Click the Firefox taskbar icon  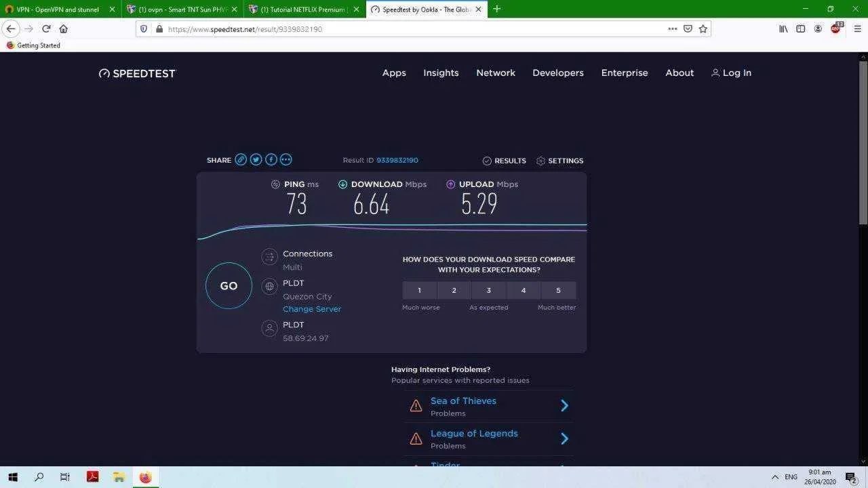click(145, 477)
